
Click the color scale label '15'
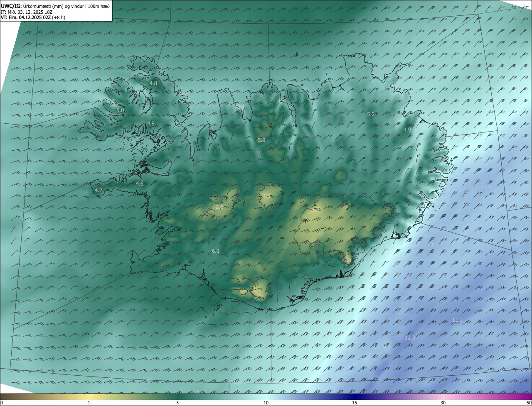tap(355, 403)
